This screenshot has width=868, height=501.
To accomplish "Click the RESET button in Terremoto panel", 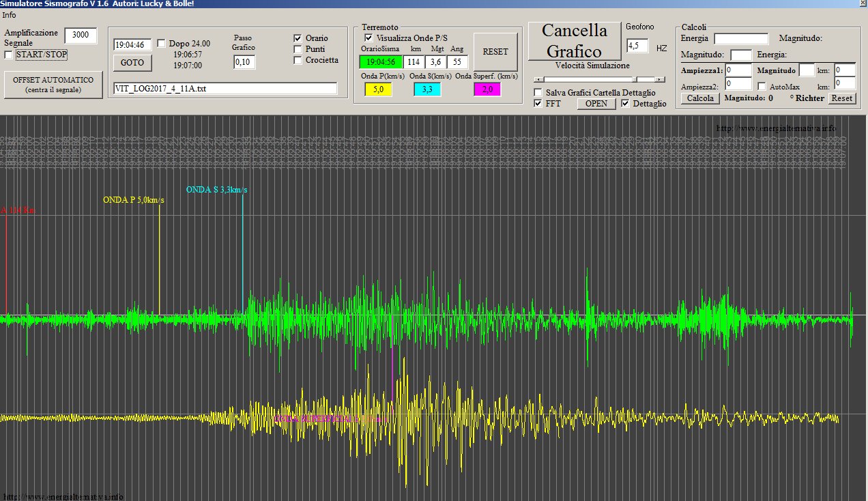I will click(x=495, y=51).
